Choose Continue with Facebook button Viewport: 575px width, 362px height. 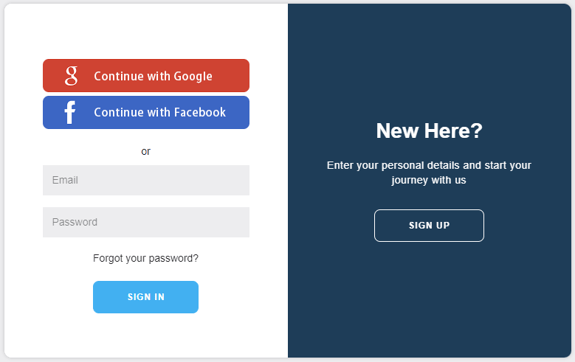coord(146,112)
